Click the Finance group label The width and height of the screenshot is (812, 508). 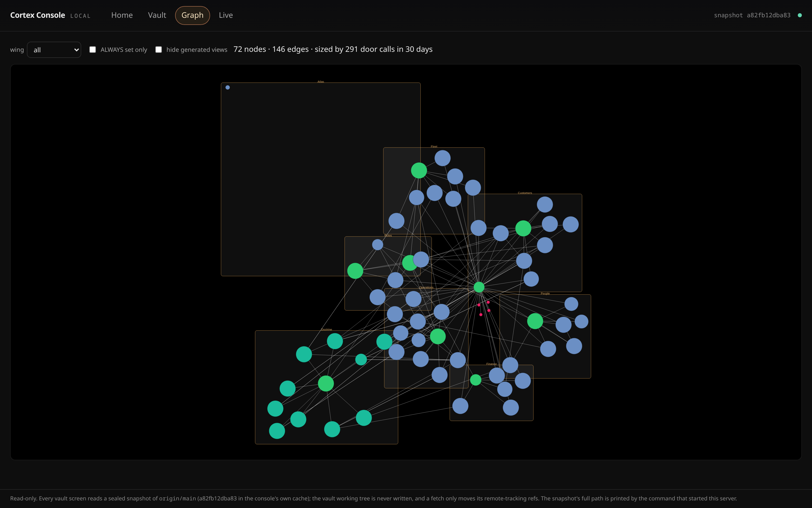pos(492,364)
